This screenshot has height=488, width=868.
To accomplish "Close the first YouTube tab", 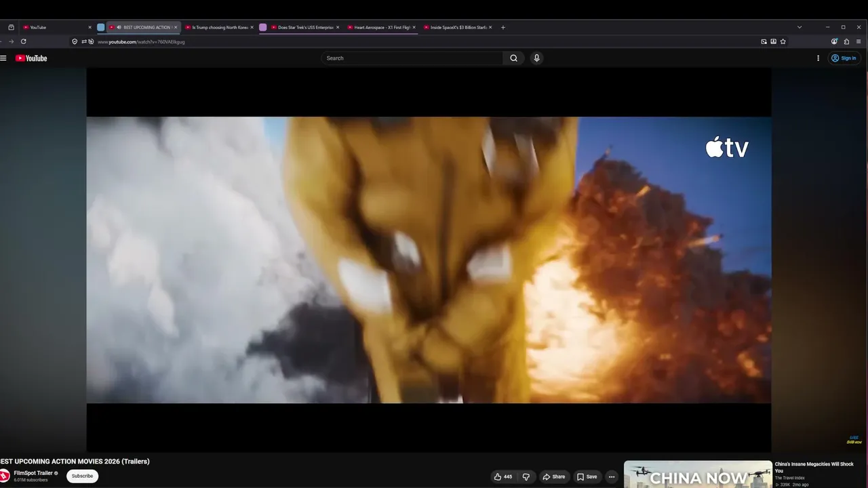I will 90,27.
